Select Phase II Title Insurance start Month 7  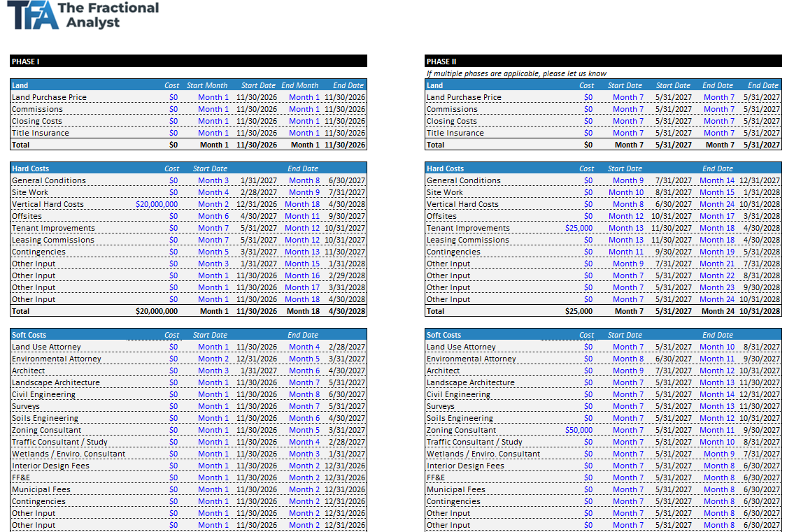point(628,133)
